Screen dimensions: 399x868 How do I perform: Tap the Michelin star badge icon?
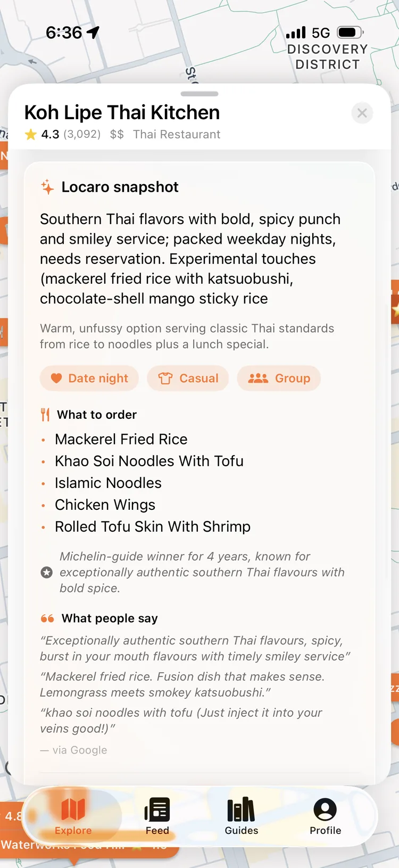pyautogui.click(x=47, y=573)
